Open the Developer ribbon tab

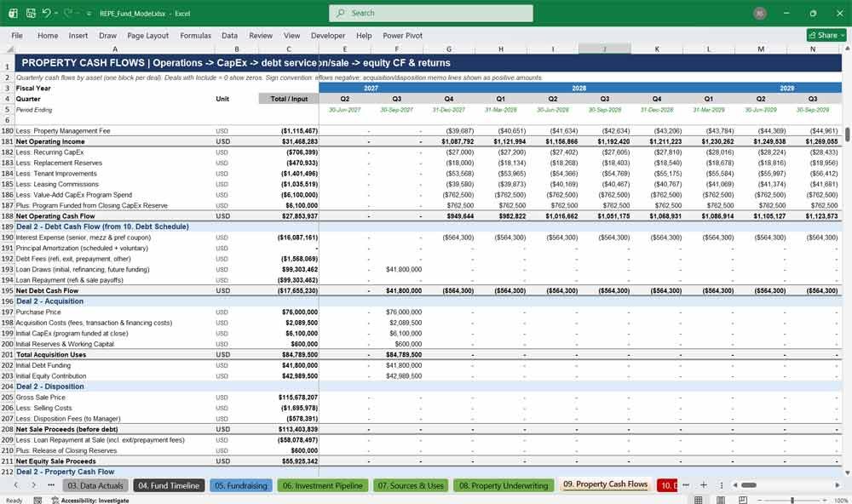328,35
